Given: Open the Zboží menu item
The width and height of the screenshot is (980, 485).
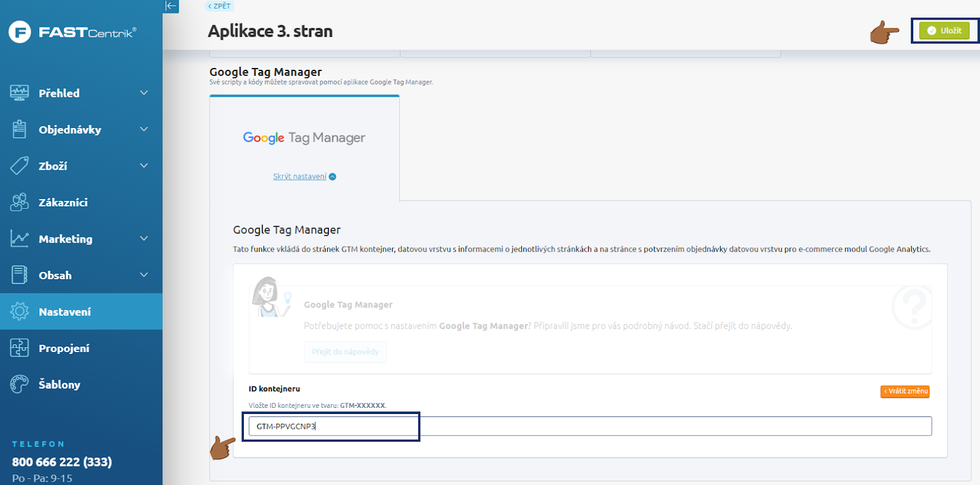Looking at the screenshot, I should pyautogui.click(x=81, y=166).
